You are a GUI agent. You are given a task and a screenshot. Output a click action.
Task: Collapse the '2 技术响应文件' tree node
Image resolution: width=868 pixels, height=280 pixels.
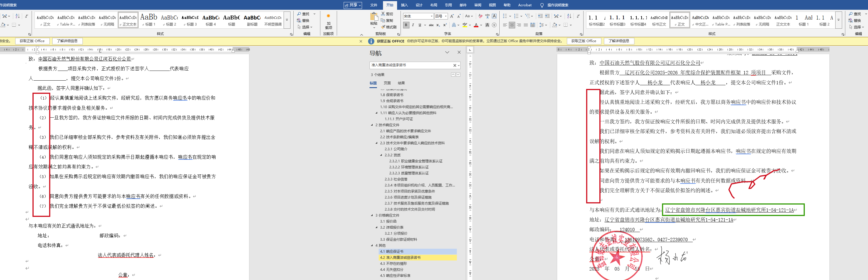372,125
